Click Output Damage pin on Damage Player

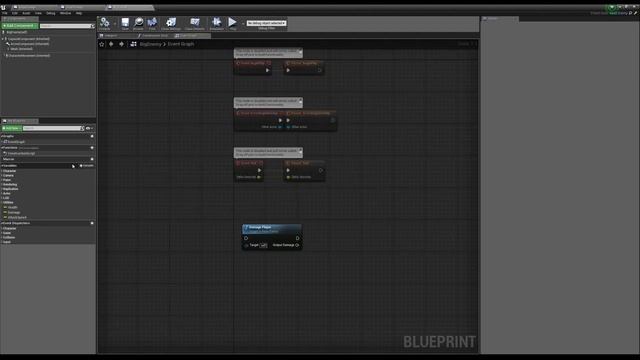coord(297,245)
